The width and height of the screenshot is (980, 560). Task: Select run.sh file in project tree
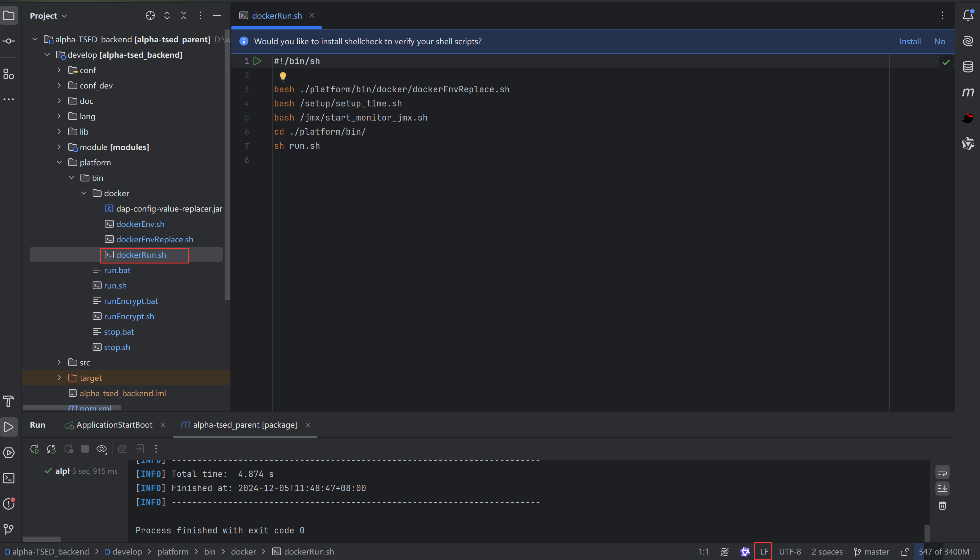pos(115,285)
